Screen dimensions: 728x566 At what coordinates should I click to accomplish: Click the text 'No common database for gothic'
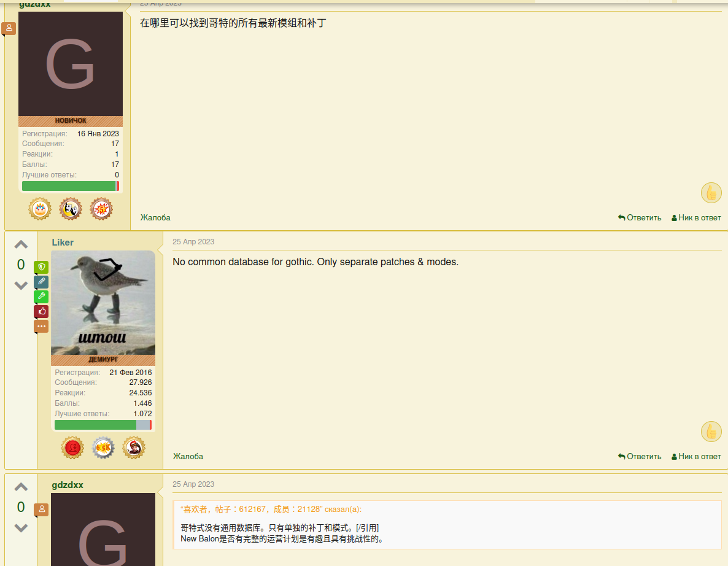(243, 262)
